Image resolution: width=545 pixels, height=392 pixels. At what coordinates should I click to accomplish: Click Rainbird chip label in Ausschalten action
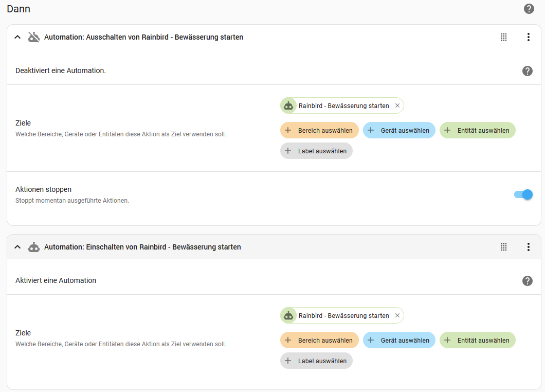344,106
